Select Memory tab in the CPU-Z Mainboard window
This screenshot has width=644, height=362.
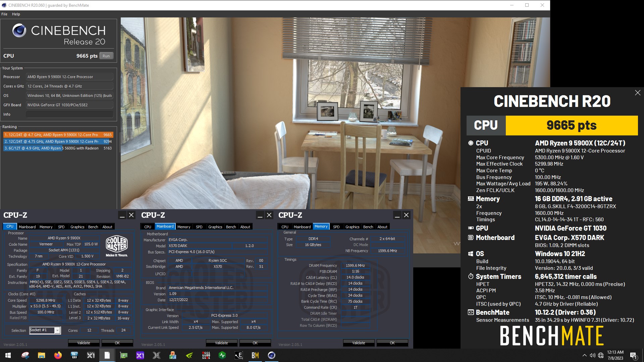pos(184,227)
